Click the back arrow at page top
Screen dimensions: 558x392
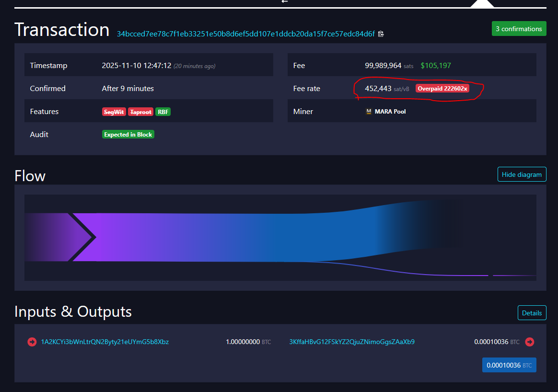pos(285,1)
